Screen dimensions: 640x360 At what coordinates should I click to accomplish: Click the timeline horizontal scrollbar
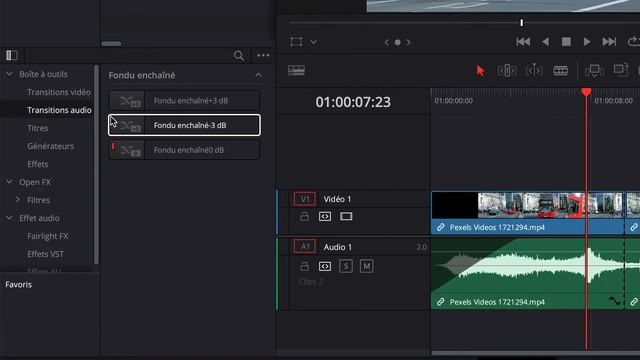536,353
